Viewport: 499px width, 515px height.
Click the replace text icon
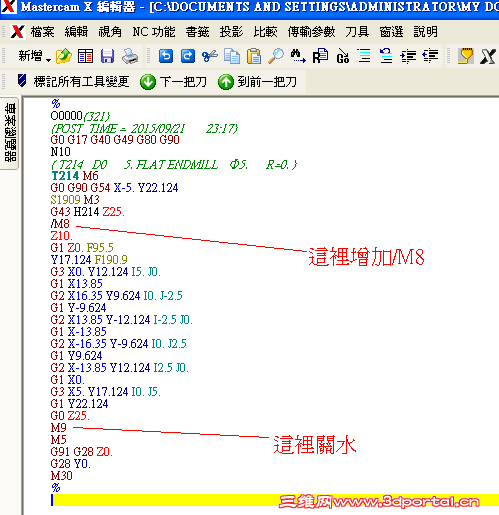[320, 56]
